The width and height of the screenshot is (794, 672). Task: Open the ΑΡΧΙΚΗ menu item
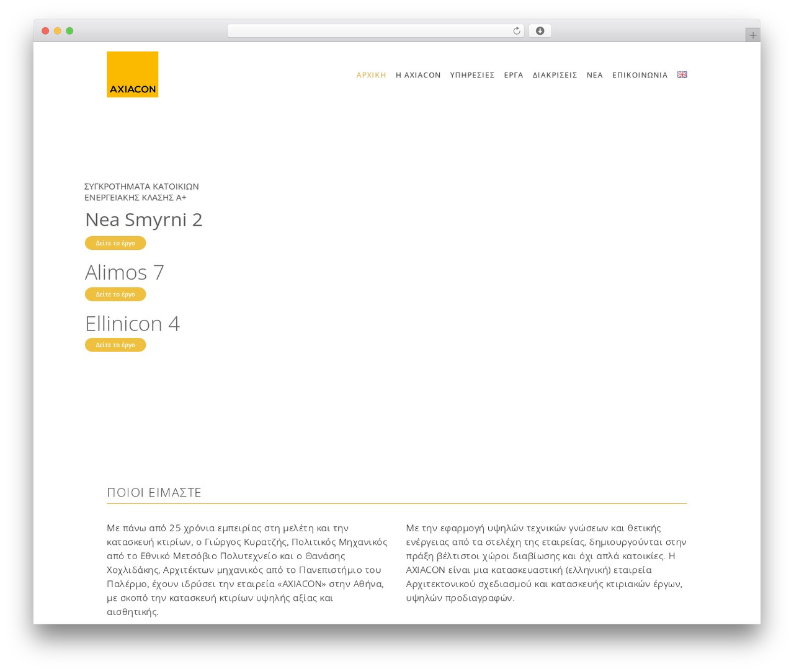point(371,75)
